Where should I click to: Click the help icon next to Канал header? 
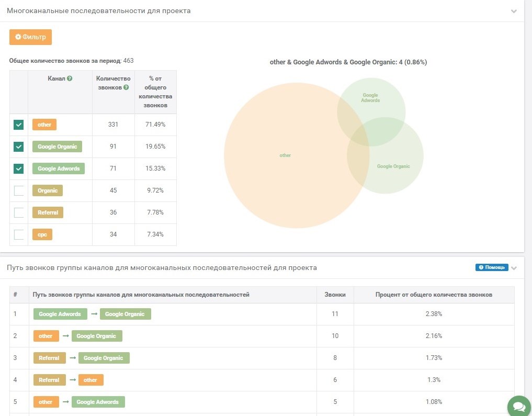click(70, 78)
